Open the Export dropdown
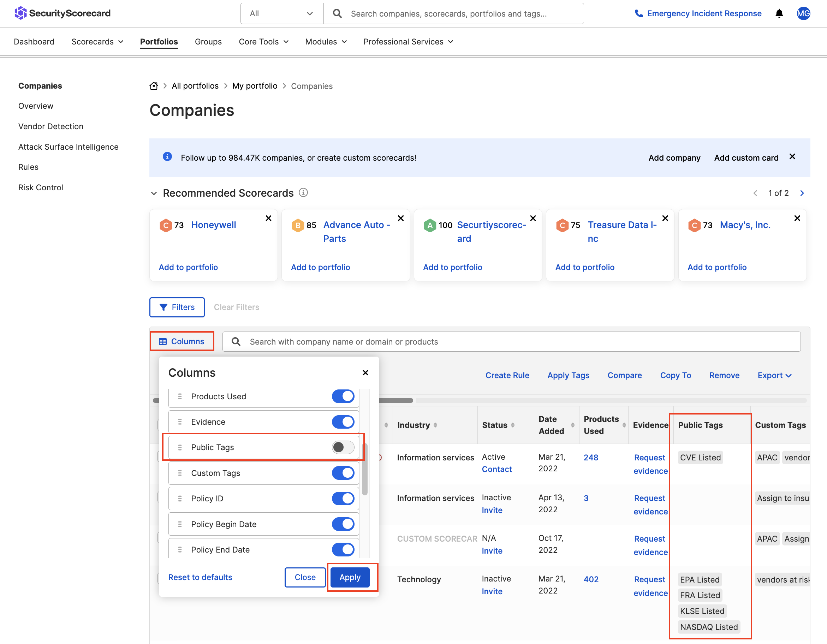Screen dimensions: 827x644 pos(774,375)
